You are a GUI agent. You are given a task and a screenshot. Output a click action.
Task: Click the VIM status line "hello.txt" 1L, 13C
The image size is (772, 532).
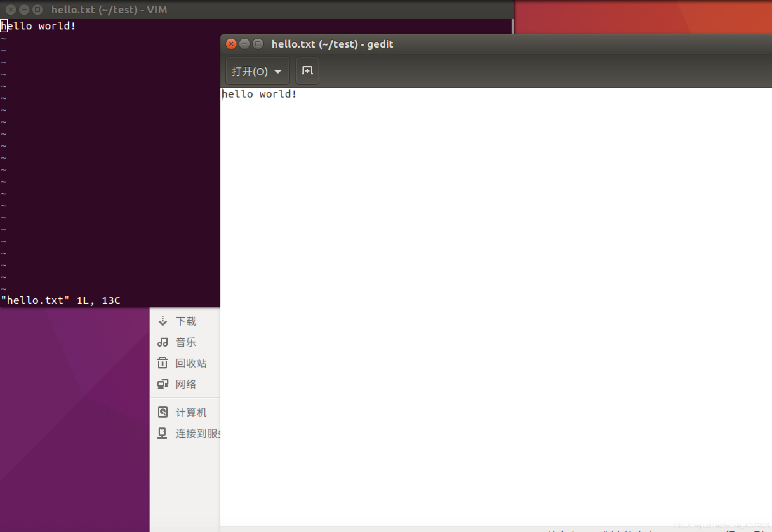(61, 300)
